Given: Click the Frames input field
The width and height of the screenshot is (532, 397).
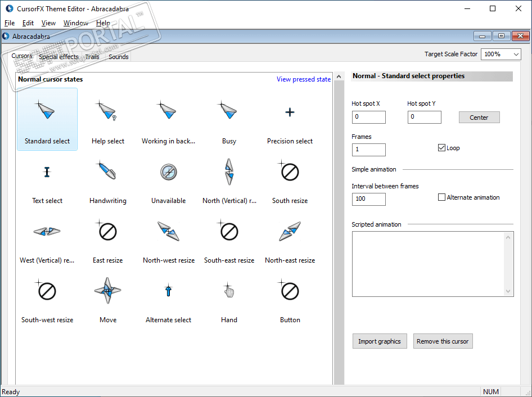Looking at the screenshot, I should 368,150.
